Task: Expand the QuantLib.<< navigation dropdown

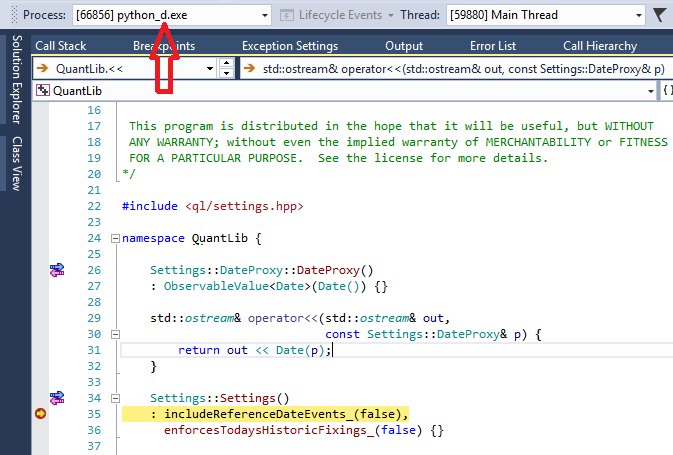Action: click(x=210, y=68)
